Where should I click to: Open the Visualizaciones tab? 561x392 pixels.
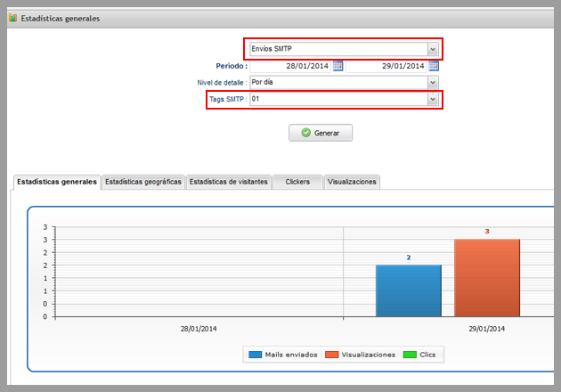pos(352,182)
